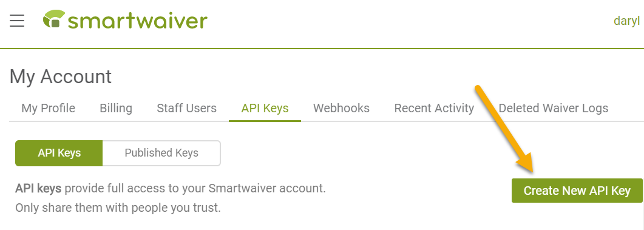Viewport: 644px width, 230px height.
Task: Click the green Smartwaiver logo symbol
Action: click(x=54, y=19)
